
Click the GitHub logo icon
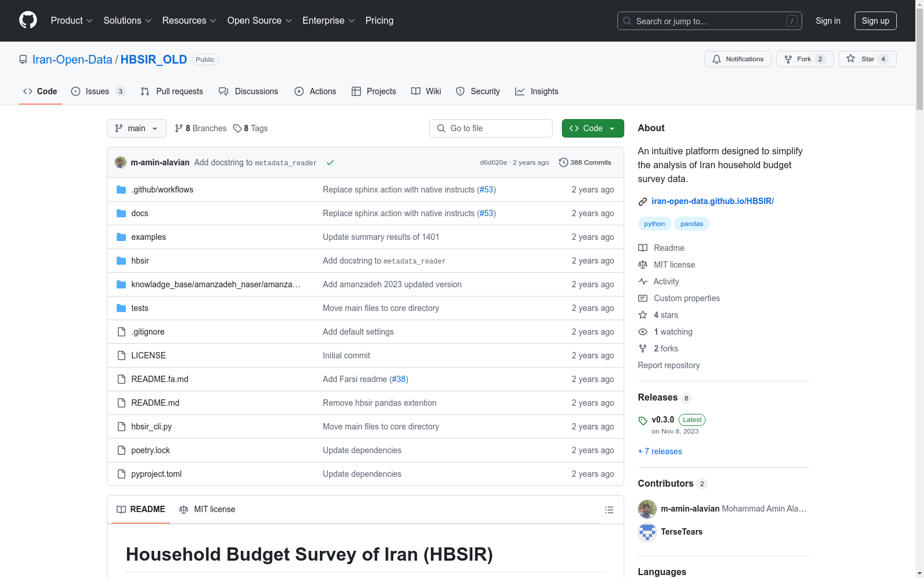pos(28,20)
